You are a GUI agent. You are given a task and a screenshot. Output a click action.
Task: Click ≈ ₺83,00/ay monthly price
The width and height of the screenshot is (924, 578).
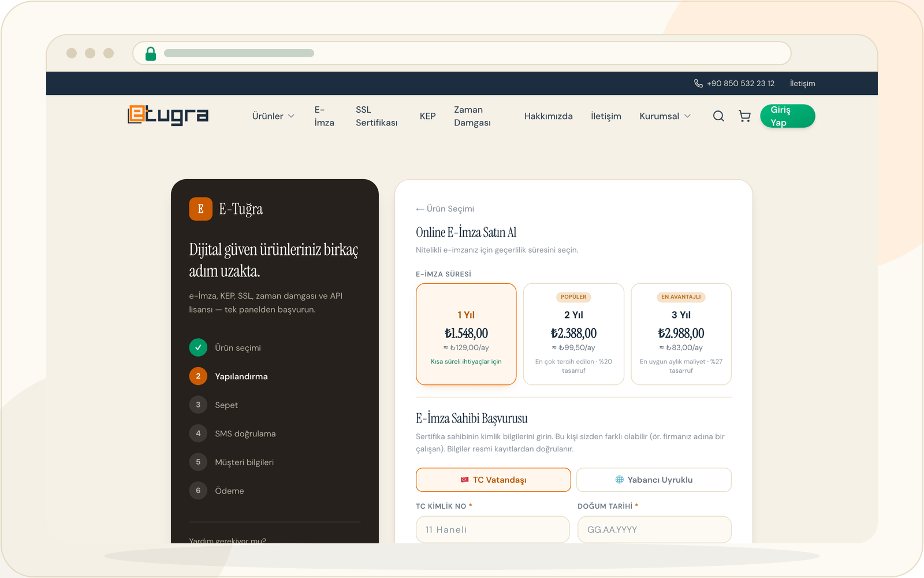(681, 347)
